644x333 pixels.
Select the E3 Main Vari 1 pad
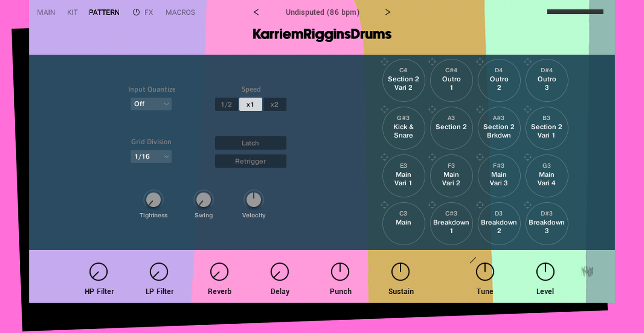(x=403, y=176)
